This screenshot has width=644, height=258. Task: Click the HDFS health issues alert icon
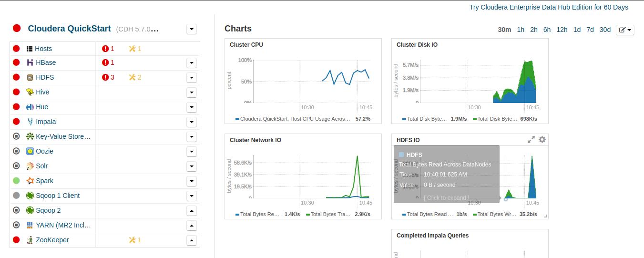(x=106, y=77)
